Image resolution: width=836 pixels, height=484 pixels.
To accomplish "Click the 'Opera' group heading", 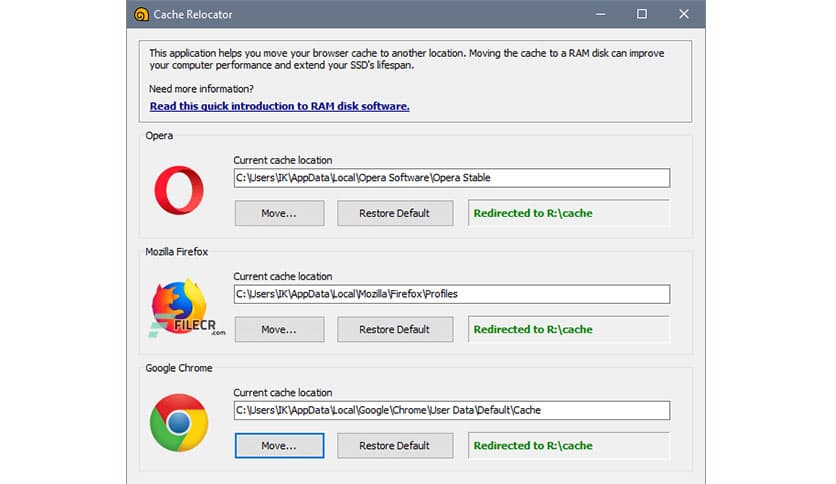I will tap(159, 135).
